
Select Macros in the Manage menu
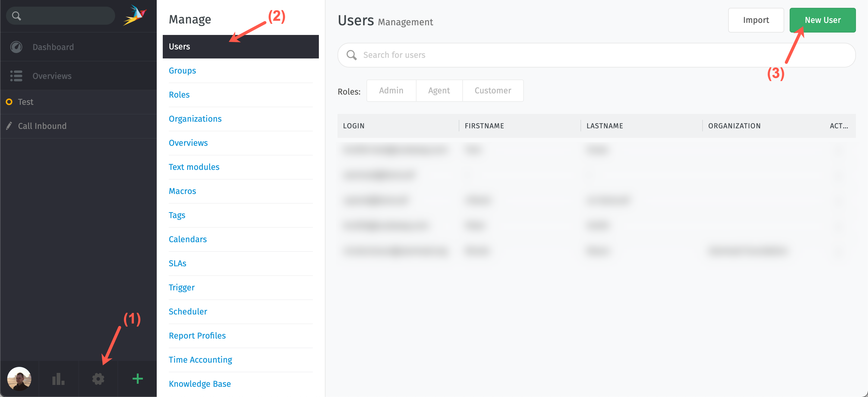[x=182, y=191]
